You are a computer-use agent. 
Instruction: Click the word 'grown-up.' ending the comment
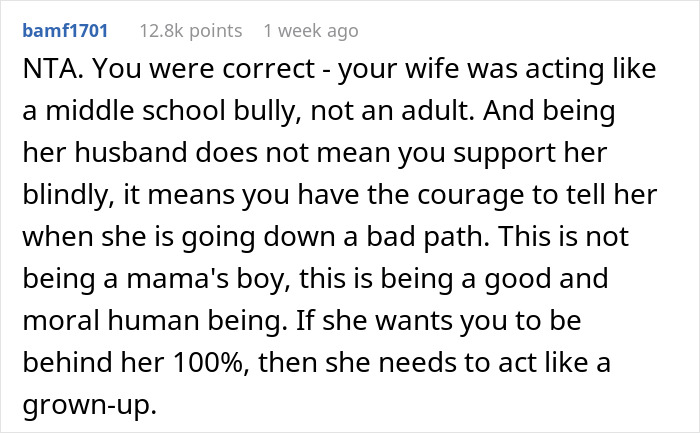90,406
